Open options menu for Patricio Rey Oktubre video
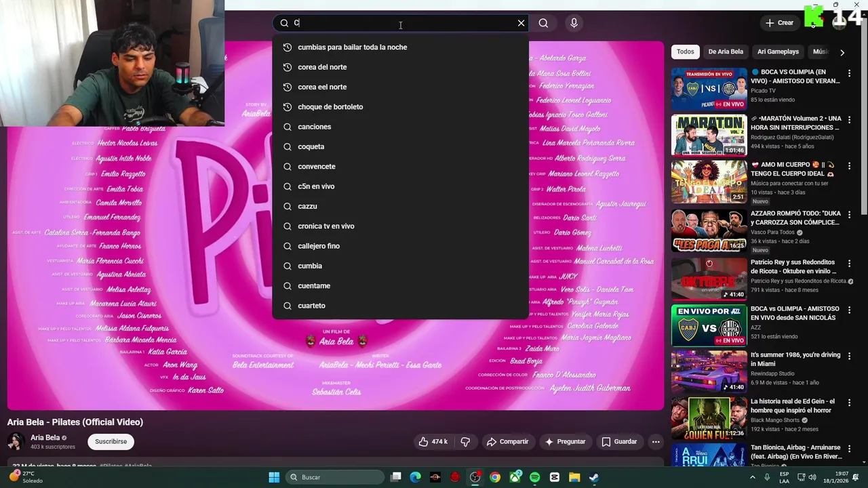 849,263
